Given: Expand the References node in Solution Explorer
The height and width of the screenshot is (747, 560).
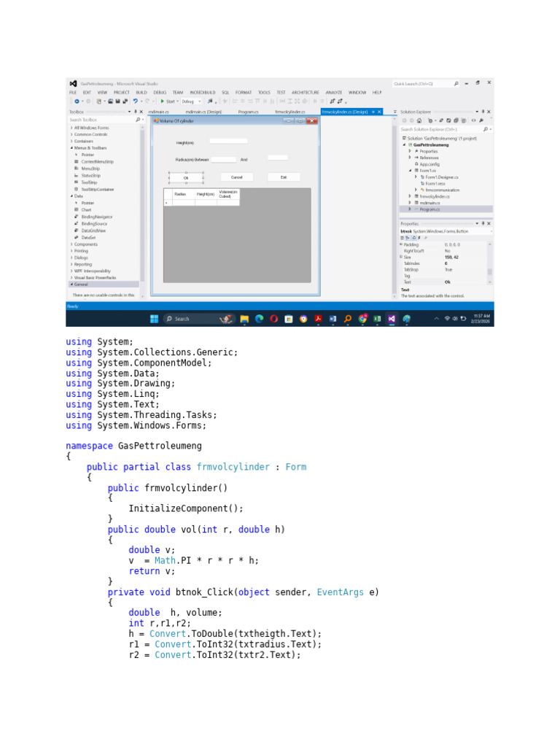Looking at the screenshot, I should click(x=410, y=158).
